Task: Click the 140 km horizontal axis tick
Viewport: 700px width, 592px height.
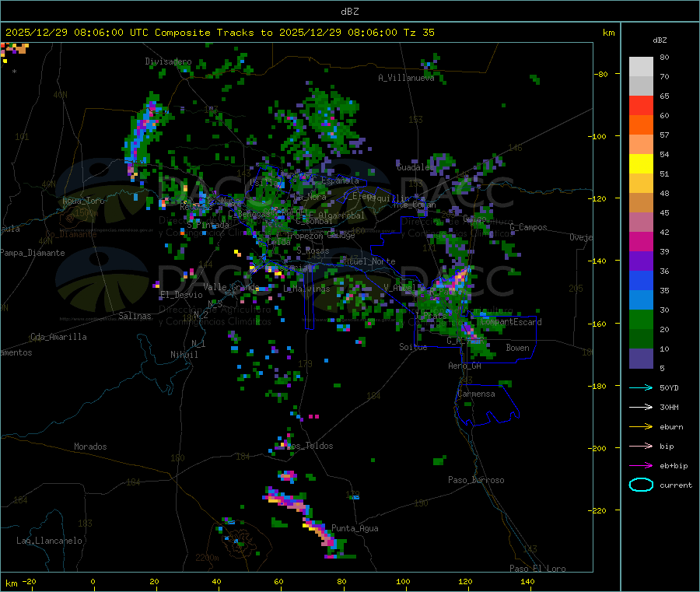Action: pyautogui.click(x=527, y=581)
